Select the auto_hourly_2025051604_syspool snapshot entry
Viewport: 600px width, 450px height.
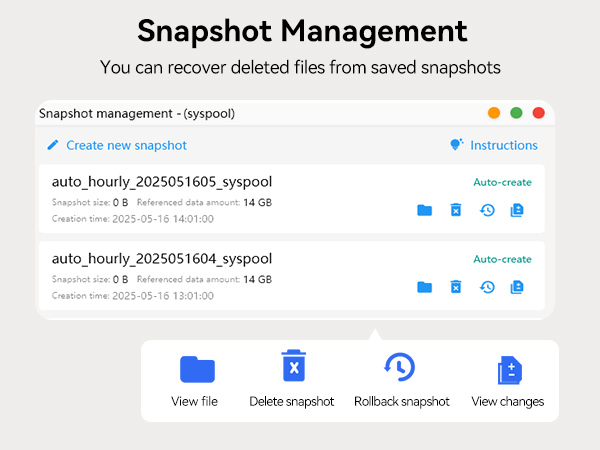162,259
